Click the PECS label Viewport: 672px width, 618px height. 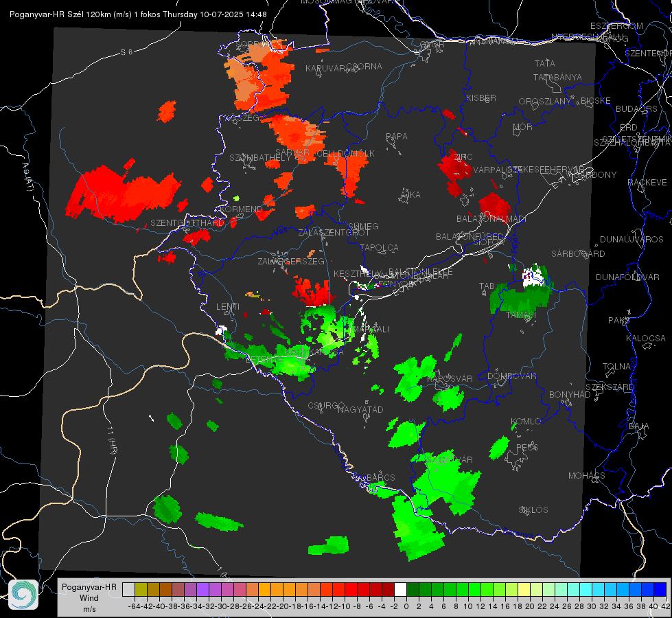point(526,447)
